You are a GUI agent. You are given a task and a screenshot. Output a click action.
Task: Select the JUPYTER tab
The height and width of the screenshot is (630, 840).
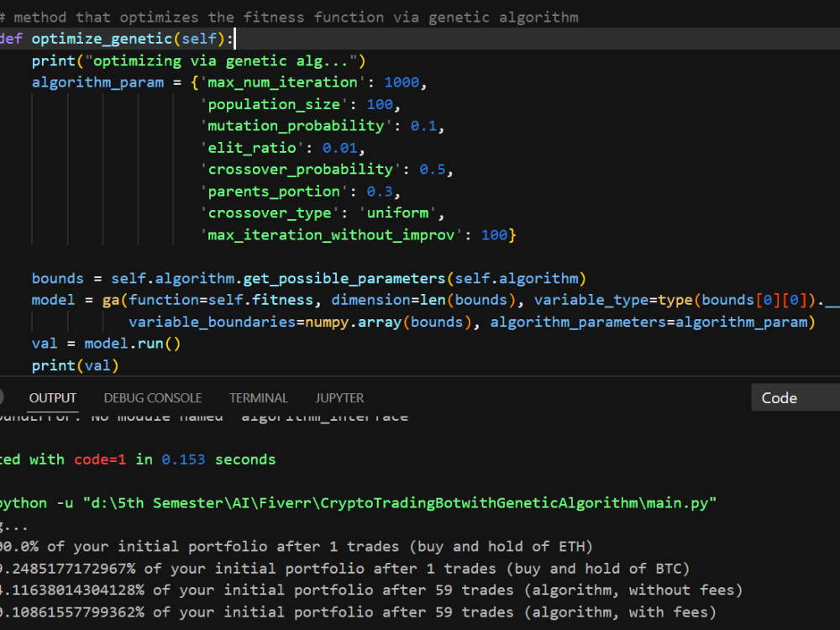(x=339, y=397)
